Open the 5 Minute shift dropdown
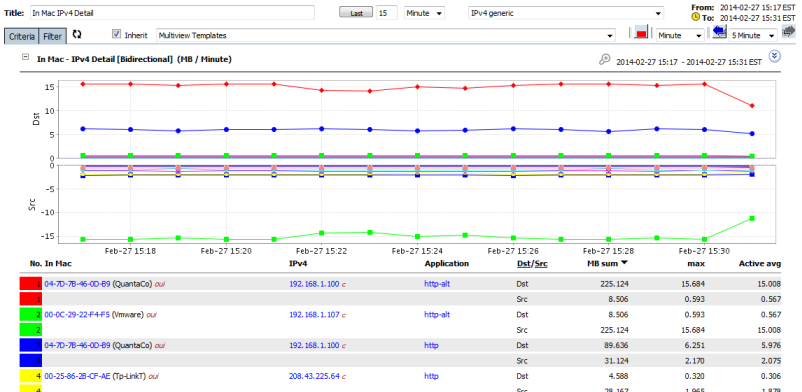 click(x=753, y=35)
